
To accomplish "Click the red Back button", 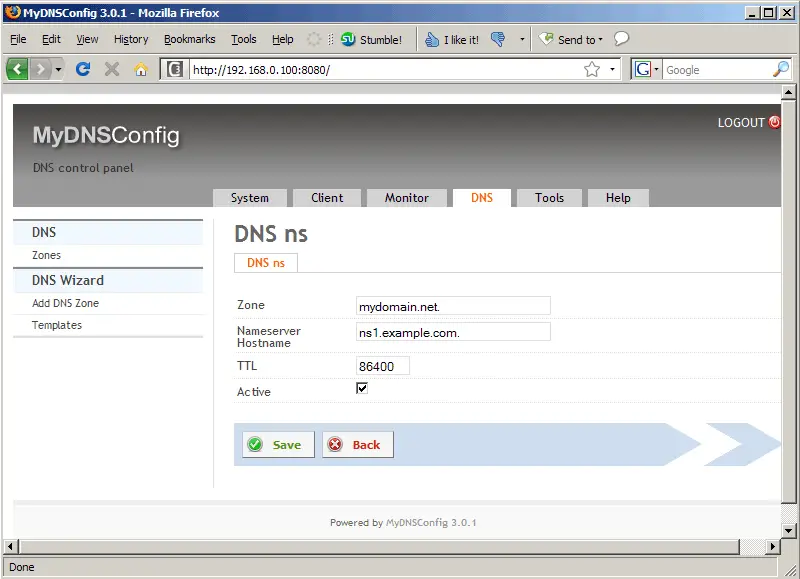I will pos(357,445).
